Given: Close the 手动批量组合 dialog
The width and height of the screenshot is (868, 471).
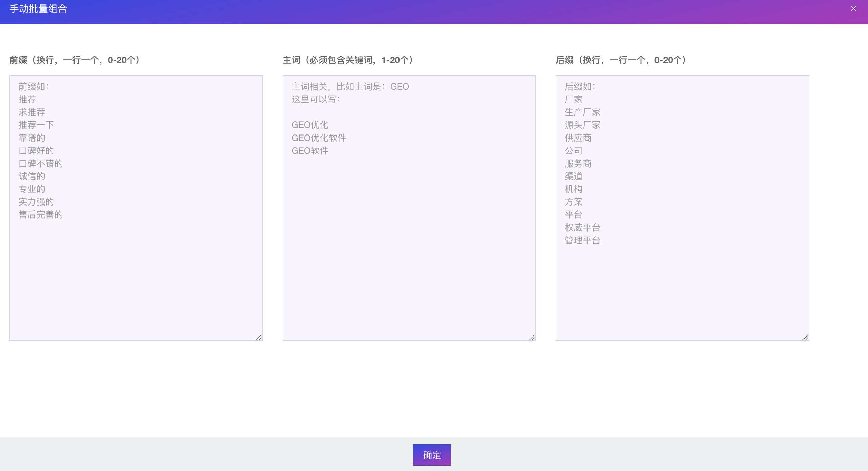Looking at the screenshot, I should 853,9.
